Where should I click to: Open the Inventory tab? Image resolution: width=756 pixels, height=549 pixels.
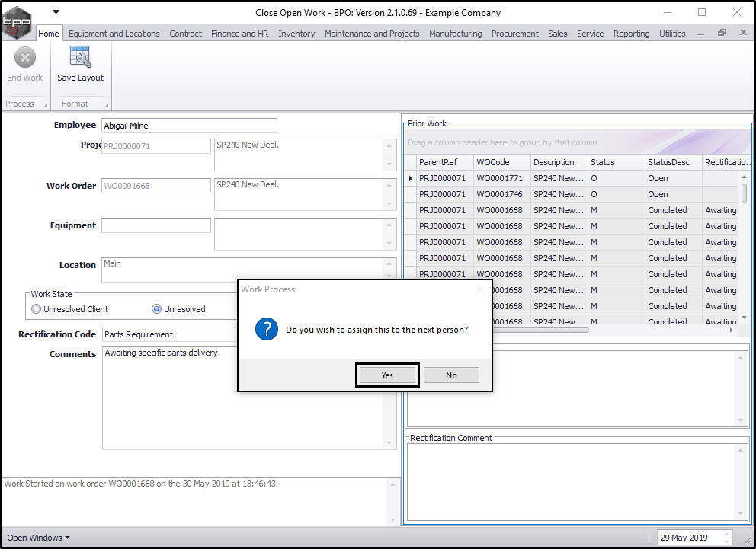click(296, 34)
